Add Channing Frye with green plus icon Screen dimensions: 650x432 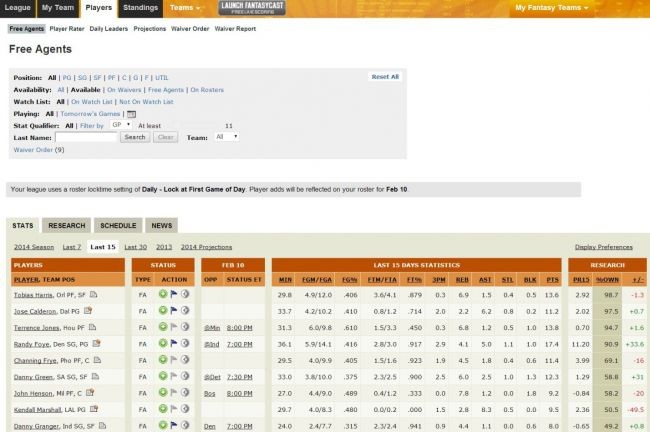tap(163, 359)
